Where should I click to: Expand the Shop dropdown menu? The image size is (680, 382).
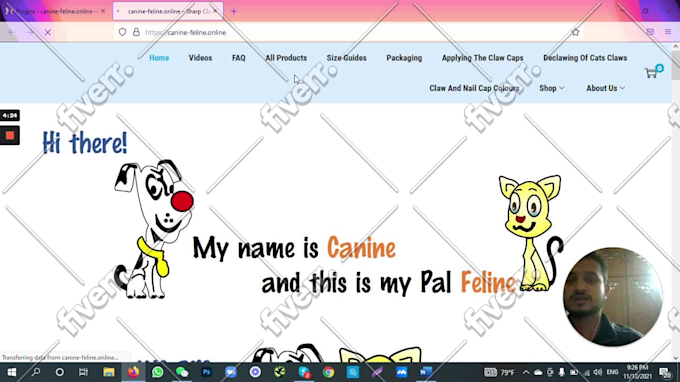tap(552, 88)
